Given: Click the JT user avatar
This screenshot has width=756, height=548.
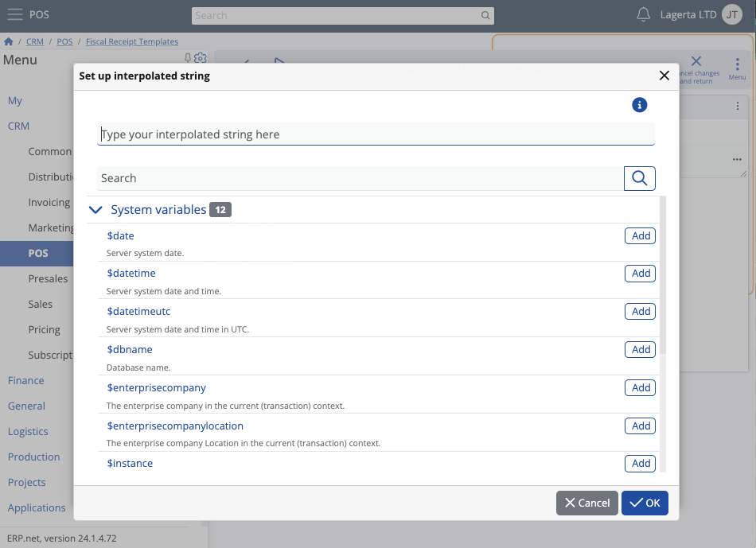Looking at the screenshot, I should 732,14.
